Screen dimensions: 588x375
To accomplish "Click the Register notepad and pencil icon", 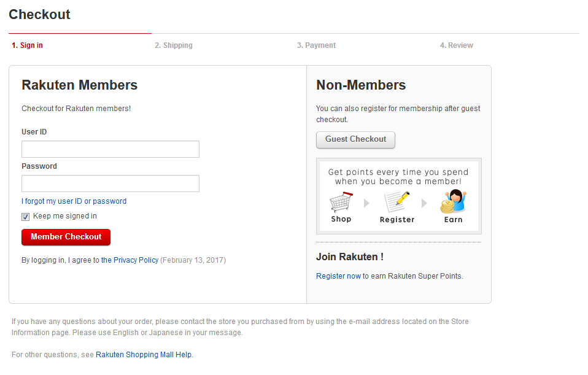I will (x=397, y=202).
